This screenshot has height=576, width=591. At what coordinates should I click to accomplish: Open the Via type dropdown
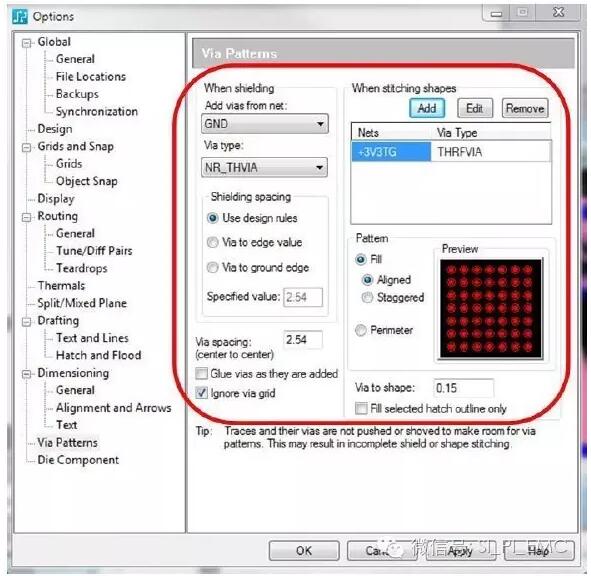pos(265,167)
